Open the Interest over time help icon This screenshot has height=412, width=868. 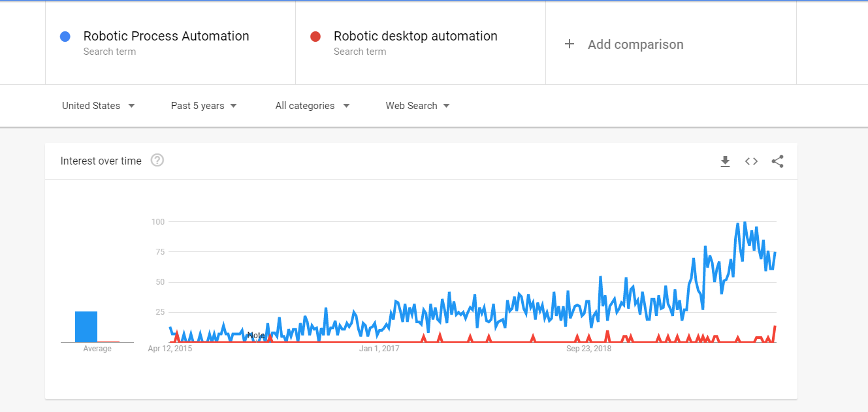[157, 161]
